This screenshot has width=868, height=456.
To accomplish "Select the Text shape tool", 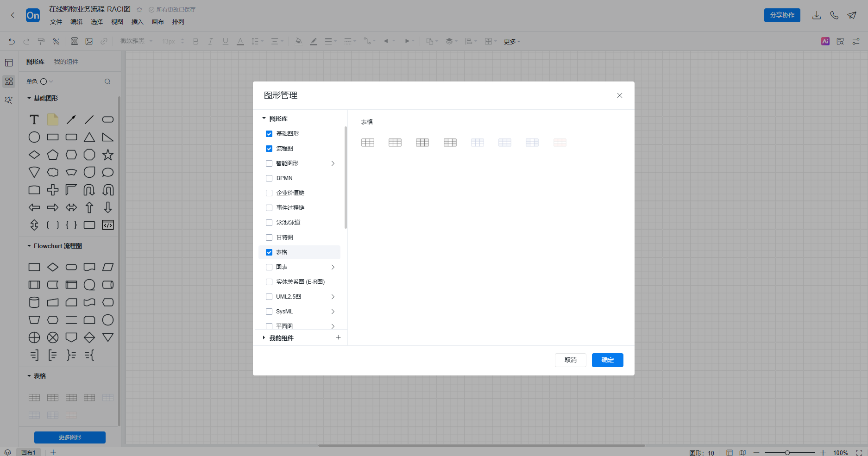I will (x=34, y=120).
